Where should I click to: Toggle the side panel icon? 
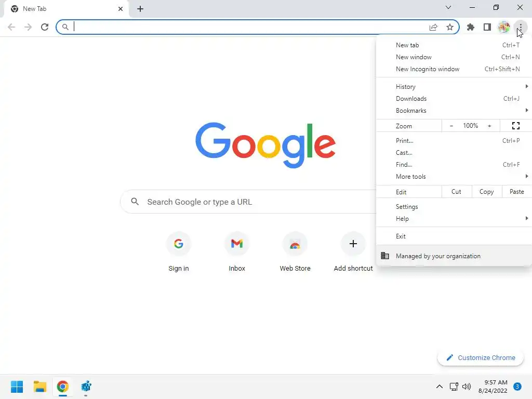(x=487, y=27)
